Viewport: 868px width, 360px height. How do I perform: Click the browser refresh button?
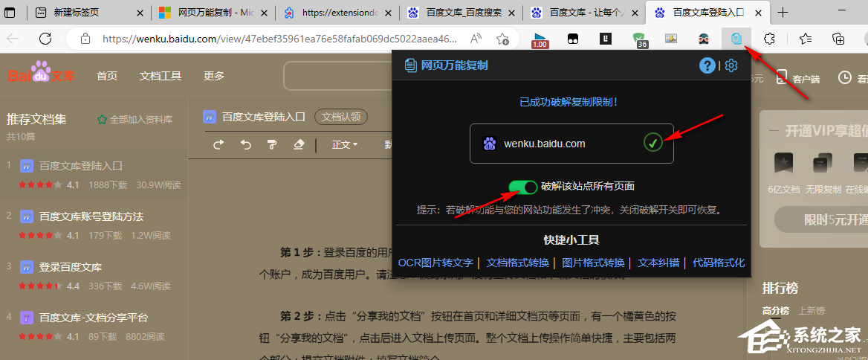pos(45,38)
